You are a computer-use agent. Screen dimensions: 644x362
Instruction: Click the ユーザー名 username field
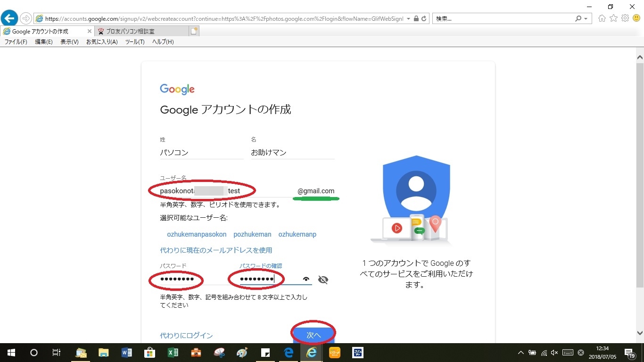(x=226, y=191)
